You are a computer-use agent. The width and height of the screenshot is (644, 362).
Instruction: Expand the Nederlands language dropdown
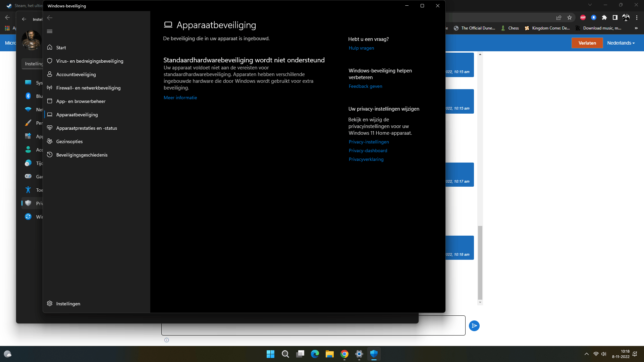pos(621,43)
